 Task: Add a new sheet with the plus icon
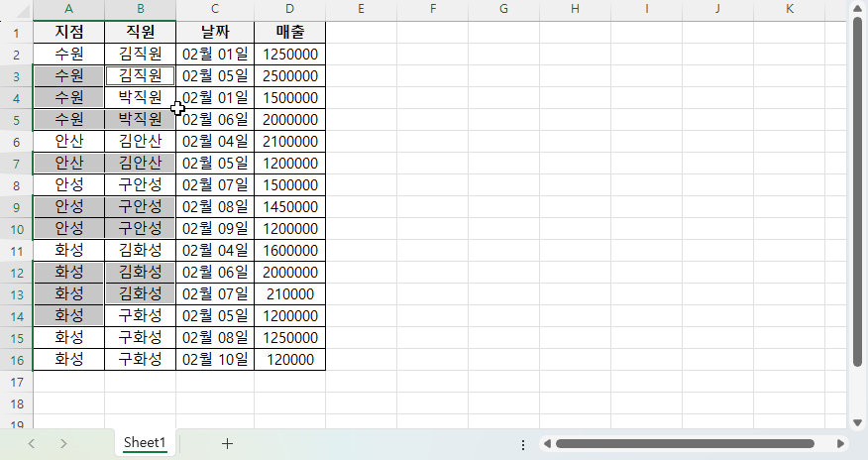pyautogui.click(x=227, y=443)
